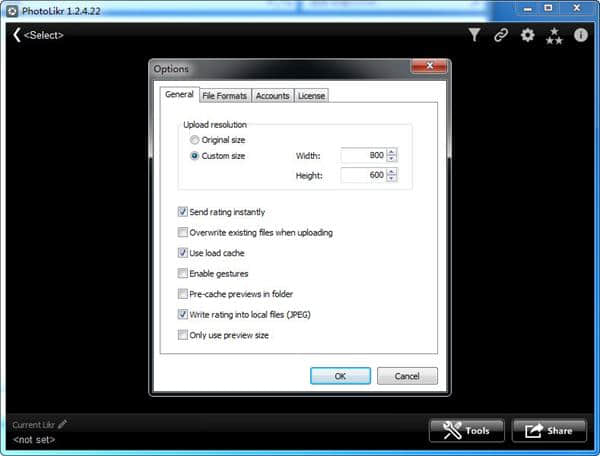This screenshot has height=456, width=600.
Task: Click the PhotoLikr app icon in title bar
Action: coord(10,9)
